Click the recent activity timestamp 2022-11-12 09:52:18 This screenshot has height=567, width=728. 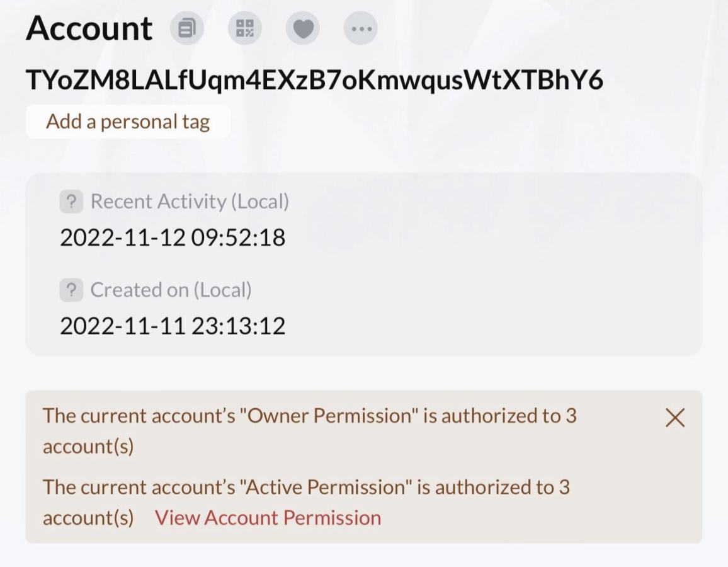click(173, 238)
